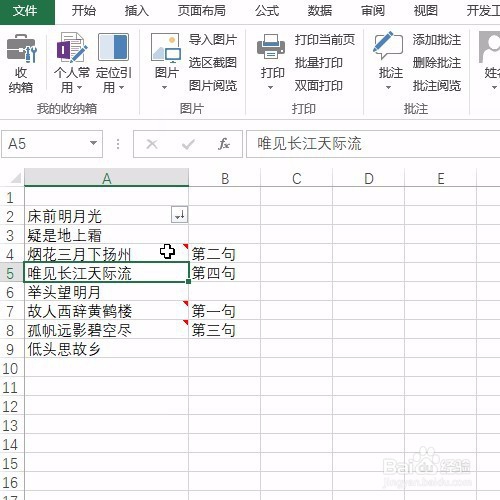Click the 个人常用 icon
The height and width of the screenshot is (500, 500).
point(72,47)
